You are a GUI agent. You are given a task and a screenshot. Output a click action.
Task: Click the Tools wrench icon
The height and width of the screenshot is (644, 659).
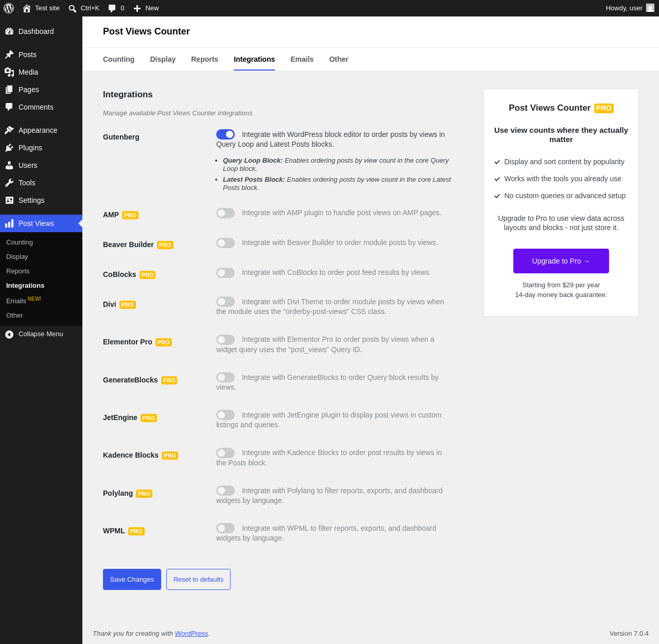tap(9, 183)
